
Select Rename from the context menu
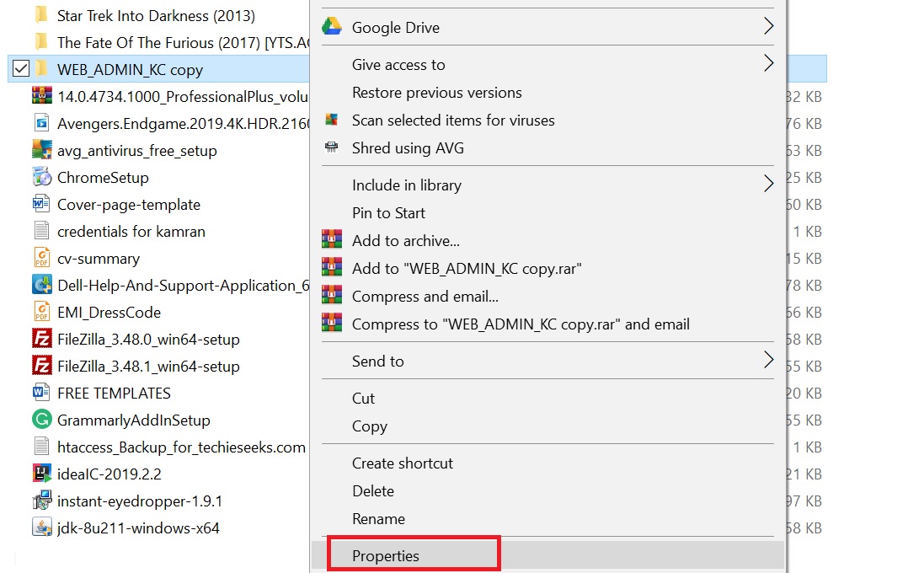tap(379, 519)
